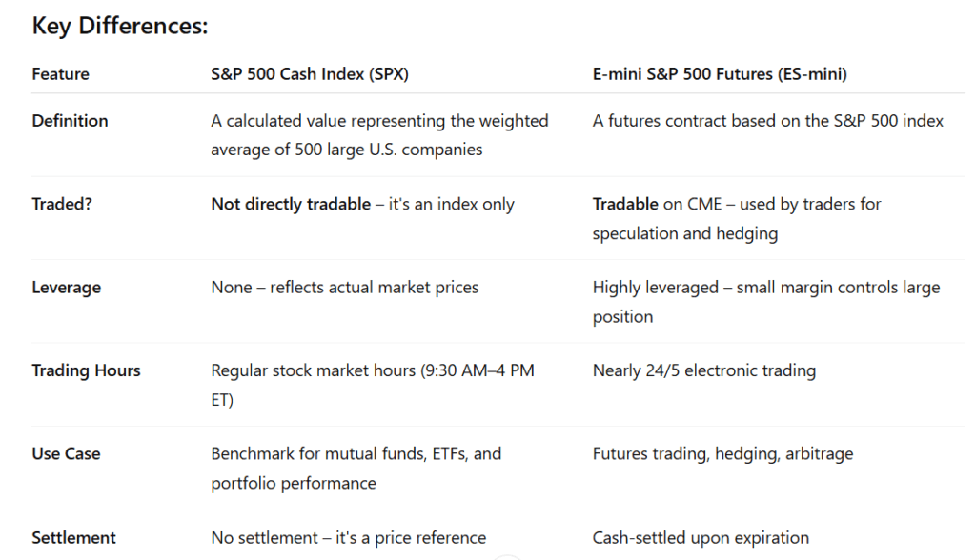Click the Key Differences heading
Image resolution: width=976 pixels, height=560 pixels.
[119, 26]
